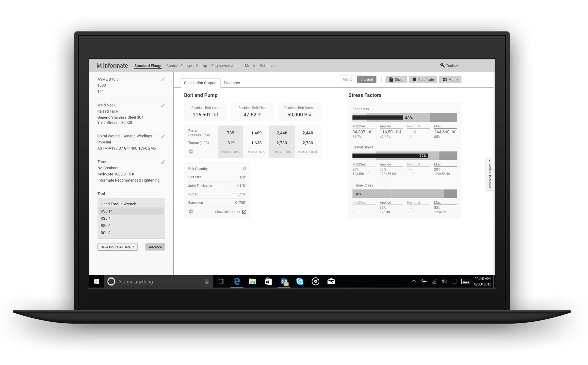Open Microsoft Edge from the taskbar

(237, 281)
